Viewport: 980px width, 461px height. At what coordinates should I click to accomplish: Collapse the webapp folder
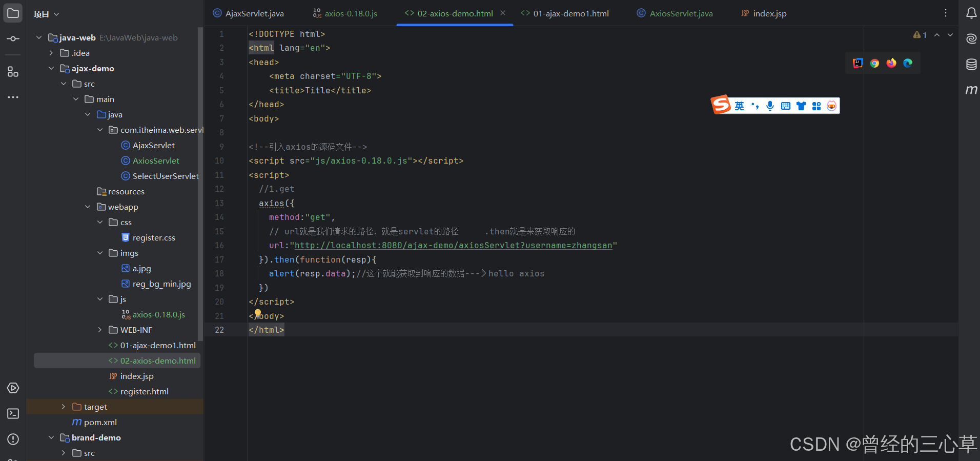pos(88,207)
